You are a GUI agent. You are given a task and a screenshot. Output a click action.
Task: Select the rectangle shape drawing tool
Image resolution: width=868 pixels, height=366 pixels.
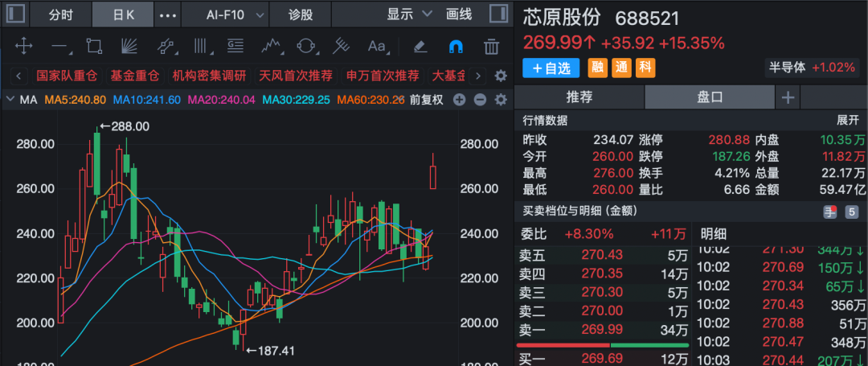pos(94,46)
